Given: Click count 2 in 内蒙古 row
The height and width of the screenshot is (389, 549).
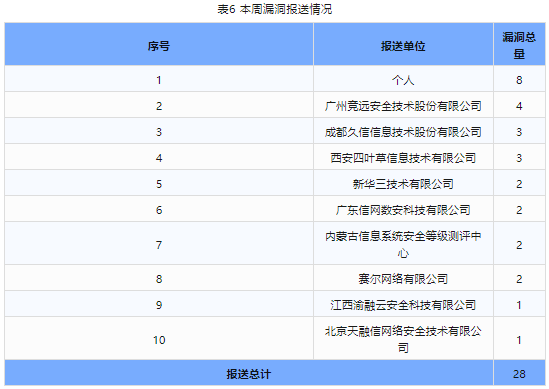Looking at the screenshot, I should pyautogui.click(x=519, y=245).
